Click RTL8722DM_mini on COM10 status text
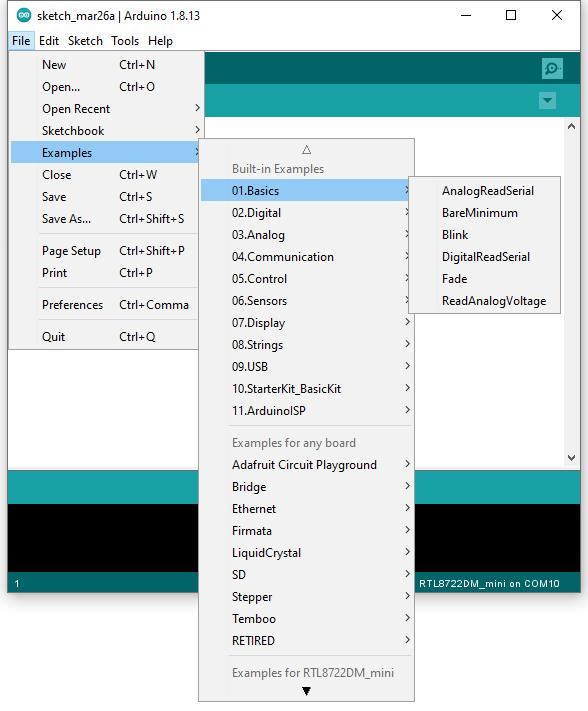The height and width of the screenshot is (711, 588). [489, 584]
